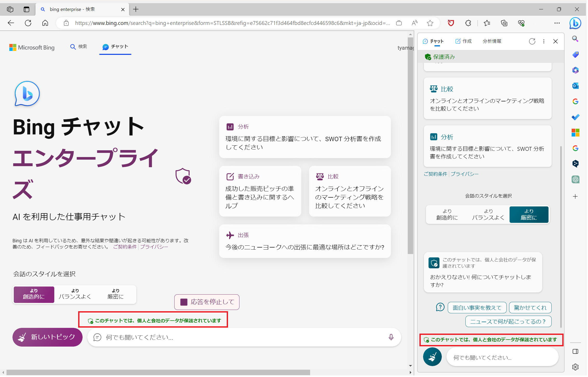Viewport: 588px width, 377px height.
Task: Select main page よりバランスよく style
Action: click(x=75, y=295)
